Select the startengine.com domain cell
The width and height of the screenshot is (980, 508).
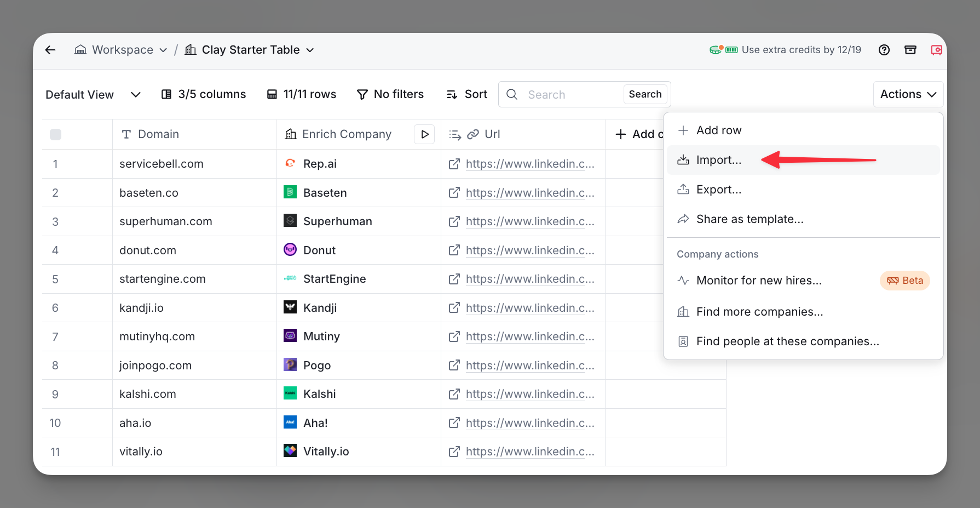click(x=194, y=279)
